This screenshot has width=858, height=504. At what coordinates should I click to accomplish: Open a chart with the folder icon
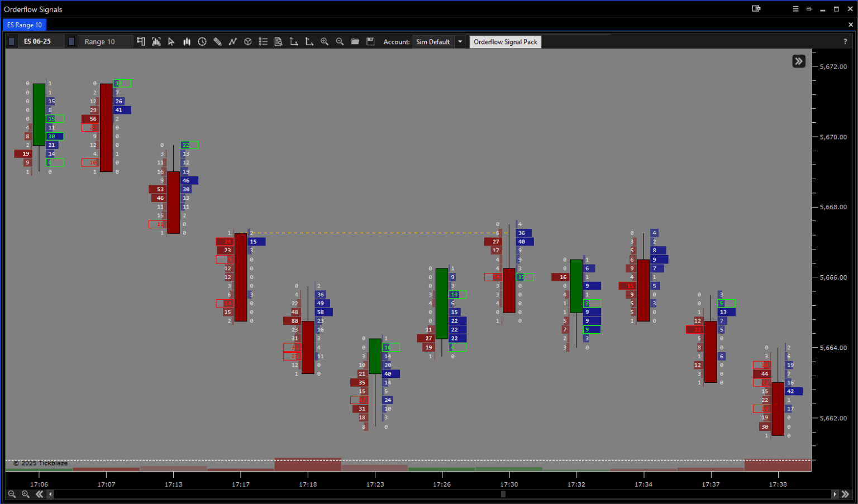[355, 41]
